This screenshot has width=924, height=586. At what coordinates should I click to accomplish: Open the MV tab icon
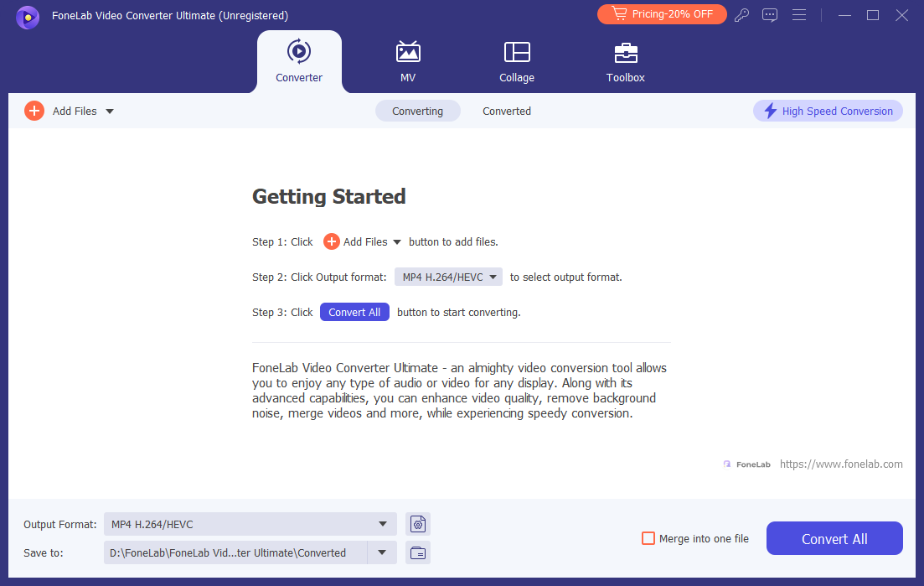click(x=408, y=52)
